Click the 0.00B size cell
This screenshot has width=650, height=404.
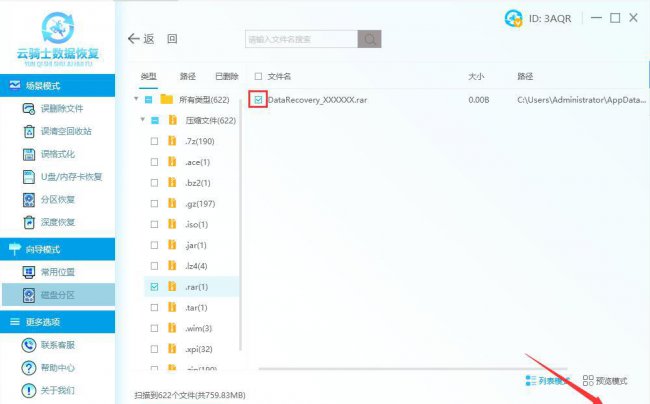click(x=479, y=100)
